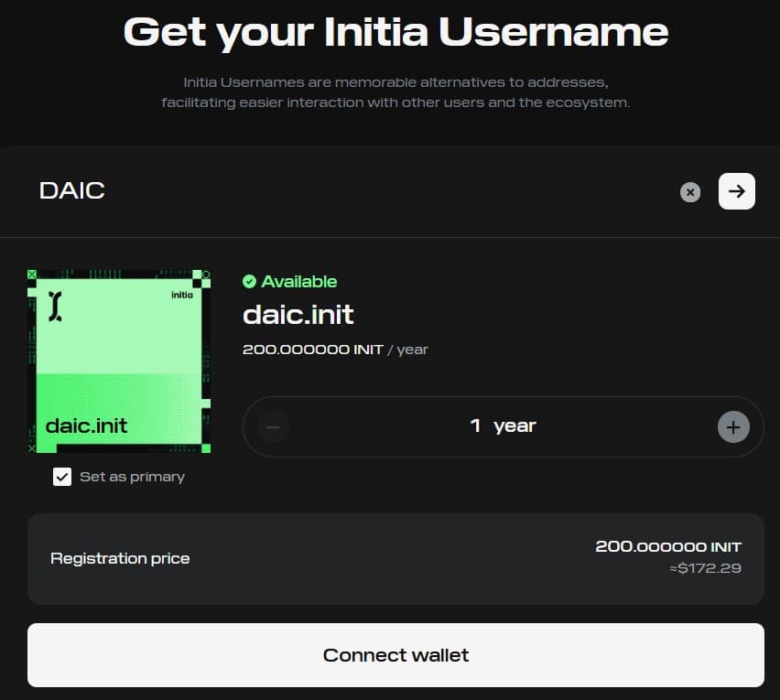Open the daic.init username card thumbnail
Viewport: 780px width, 700px height.
(x=120, y=361)
